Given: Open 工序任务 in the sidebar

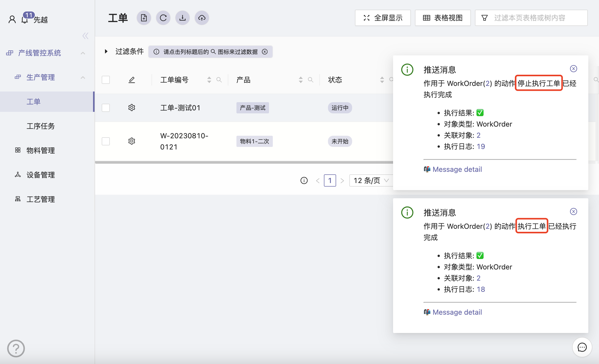Looking at the screenshot, I should tap(41, 126).
